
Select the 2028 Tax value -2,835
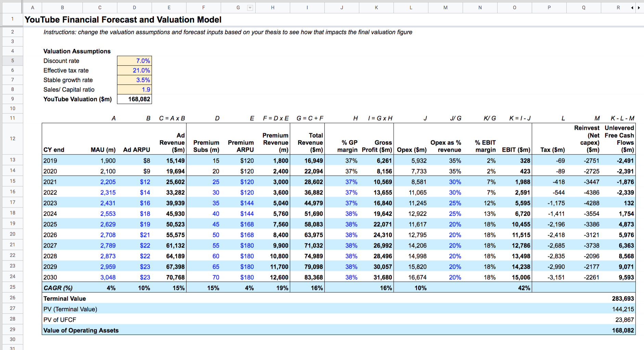coord(549,256)
